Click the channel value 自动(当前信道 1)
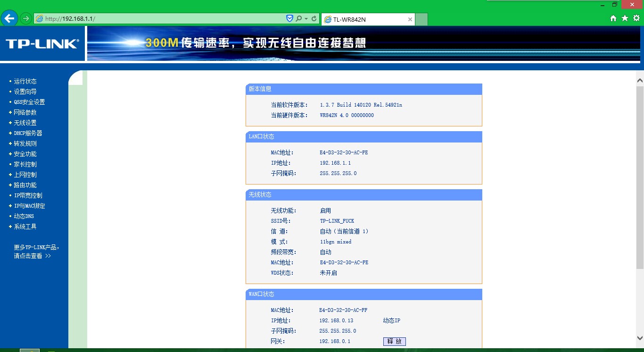The height and width of the screenshot is (352, 644). pos(344,231)
